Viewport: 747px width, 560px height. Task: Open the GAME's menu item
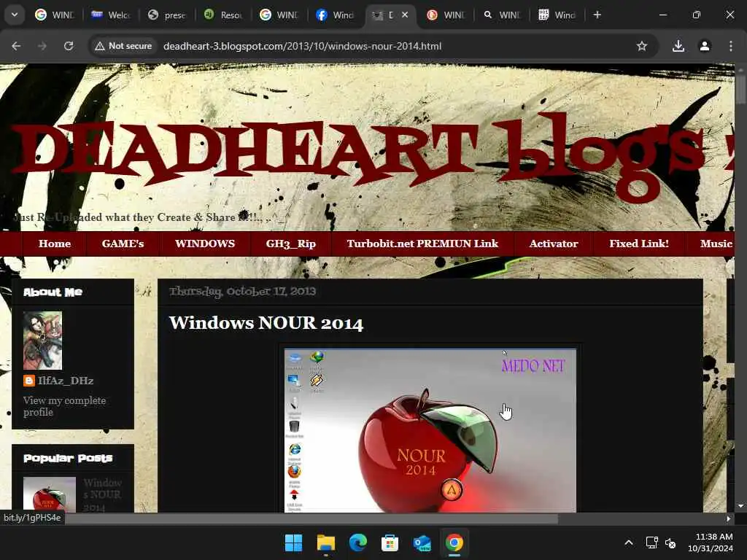tap(123, 244)
